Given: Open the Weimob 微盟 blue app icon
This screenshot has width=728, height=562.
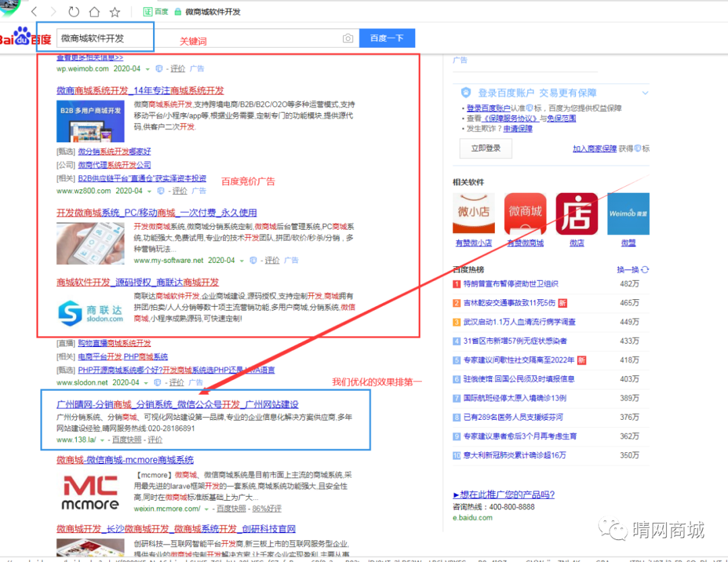Looking at the screenshot, I should click(628, 214).
